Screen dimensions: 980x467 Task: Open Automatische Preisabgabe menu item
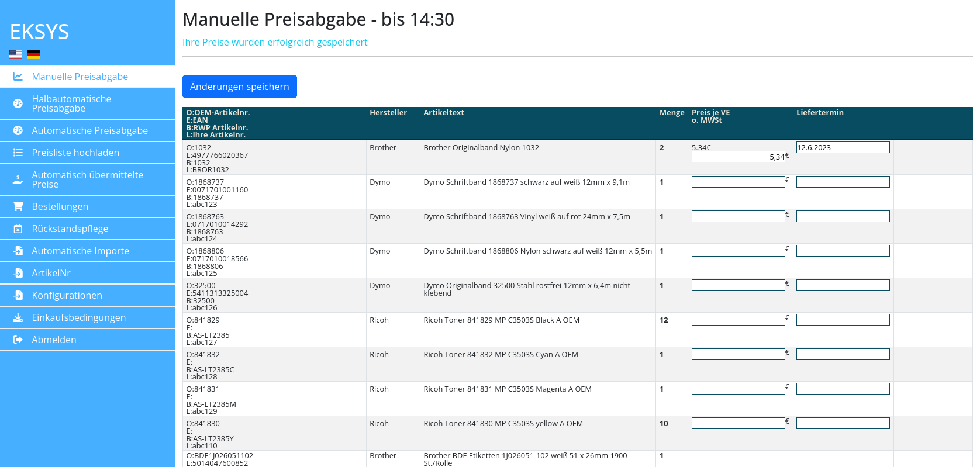pyautogui.click(x=89, y=130)
